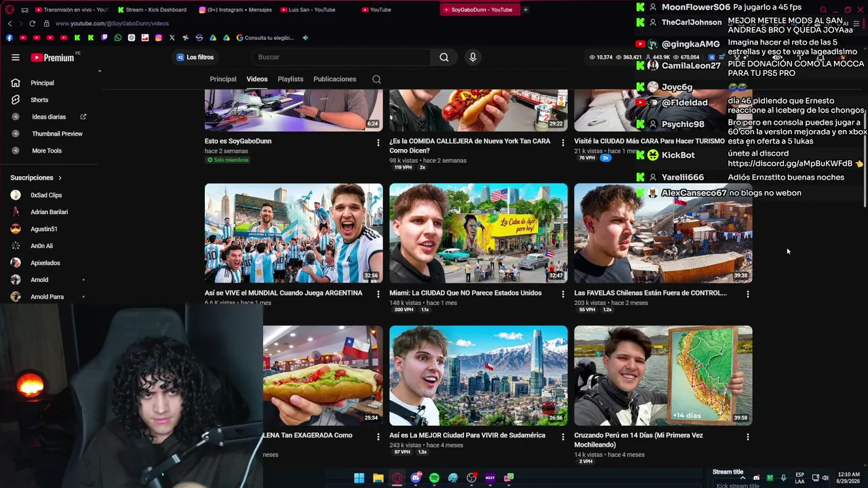
Task: Open options menu for Miami video
Action: 563,294
